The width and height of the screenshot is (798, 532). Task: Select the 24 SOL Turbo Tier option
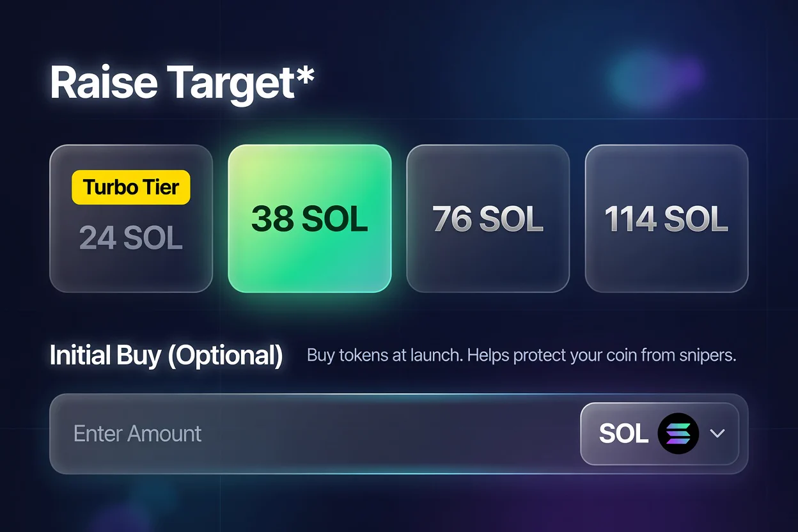click(x=131, y=219)
